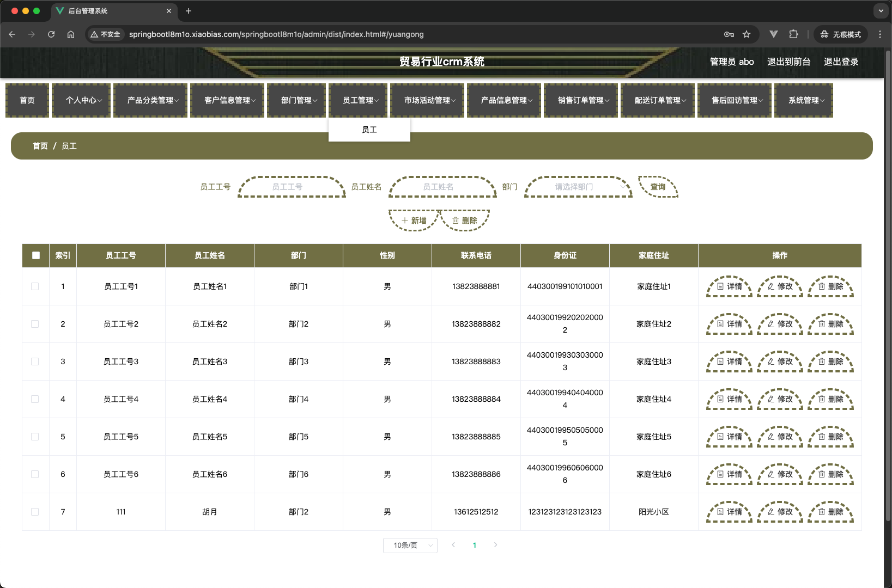Expand the 产品分类管理 menu
This screenshot has height=588, width=892.
150,100
